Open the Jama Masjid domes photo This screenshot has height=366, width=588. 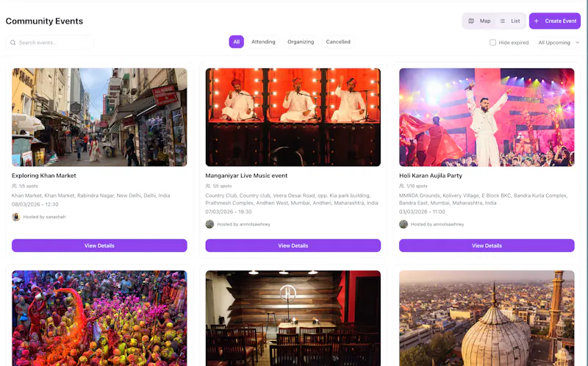point(487,318)
